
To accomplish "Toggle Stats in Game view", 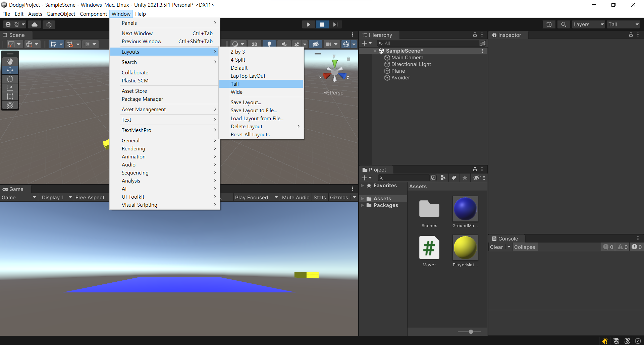I will pos(320,198).
